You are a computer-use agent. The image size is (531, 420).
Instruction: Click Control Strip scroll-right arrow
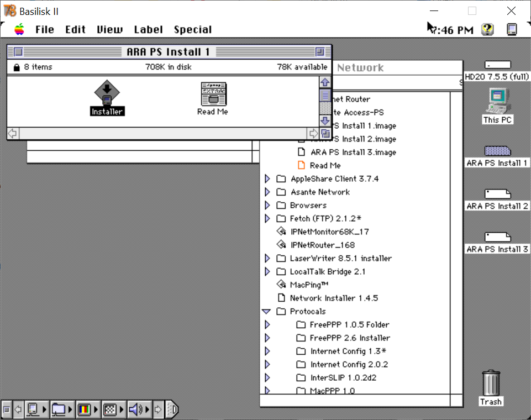158,410
